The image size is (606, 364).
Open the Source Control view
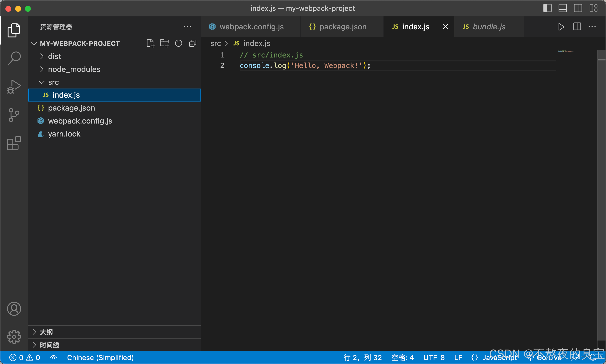(14, 115)
